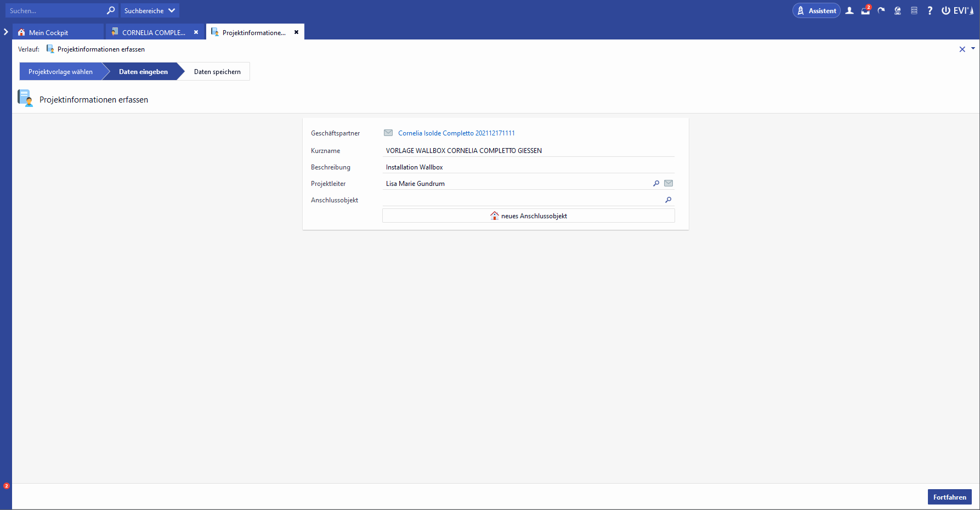Open help via question mark icon
Image resolution: width=980 pixels, height=510 pixels.
930,10
